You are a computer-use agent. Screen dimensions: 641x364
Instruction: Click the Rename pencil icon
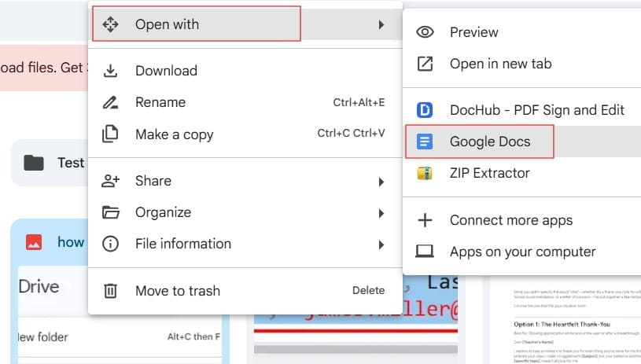click(x=110, y=102)
